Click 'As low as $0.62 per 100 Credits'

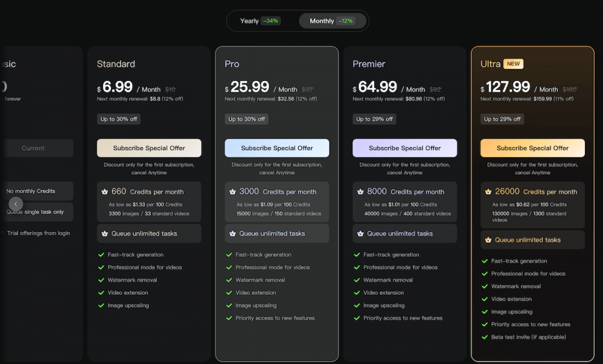click(529, 204)
